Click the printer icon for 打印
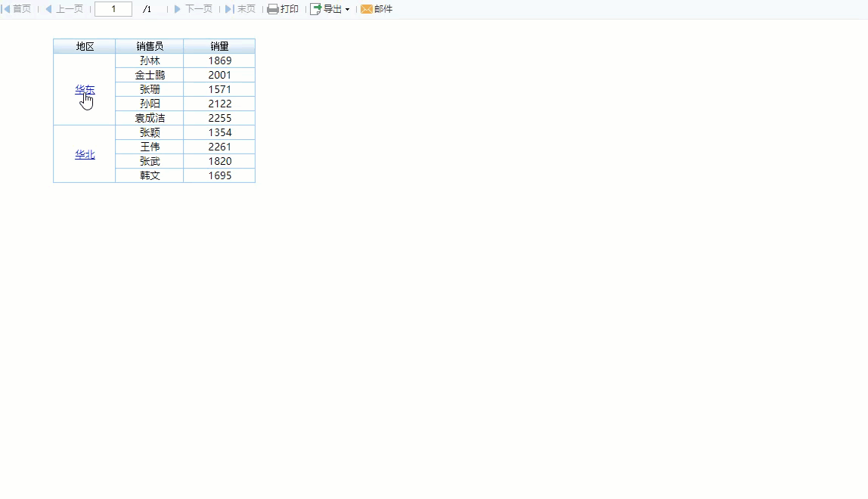The width and height of the screenshot is (868, 499). coord(273,9)
